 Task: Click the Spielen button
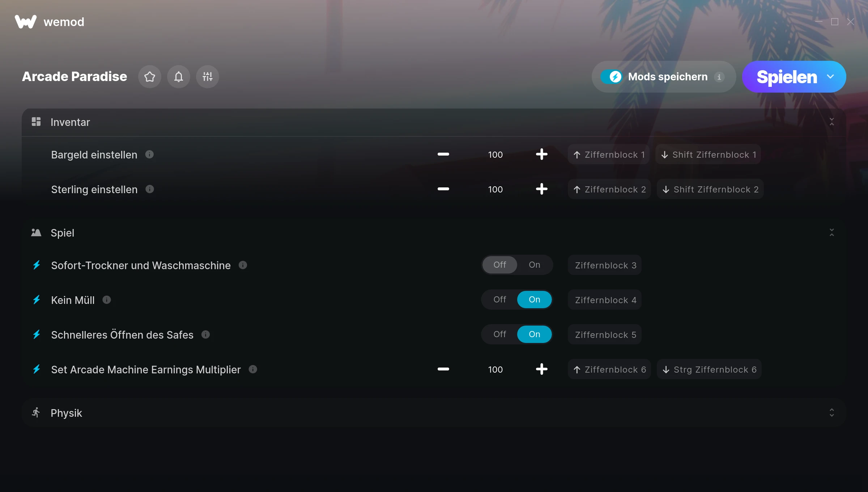tap(786, 77)
